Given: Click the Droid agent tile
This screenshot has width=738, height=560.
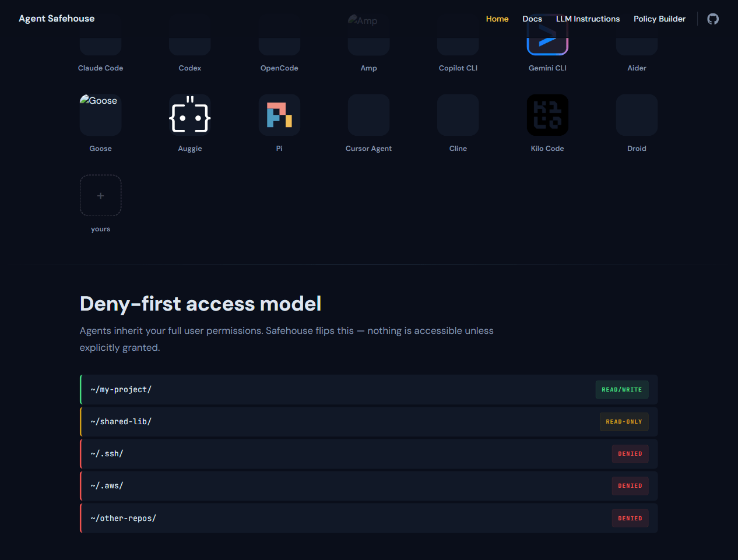Looking at the screenshot, I should tap(637, 115).
